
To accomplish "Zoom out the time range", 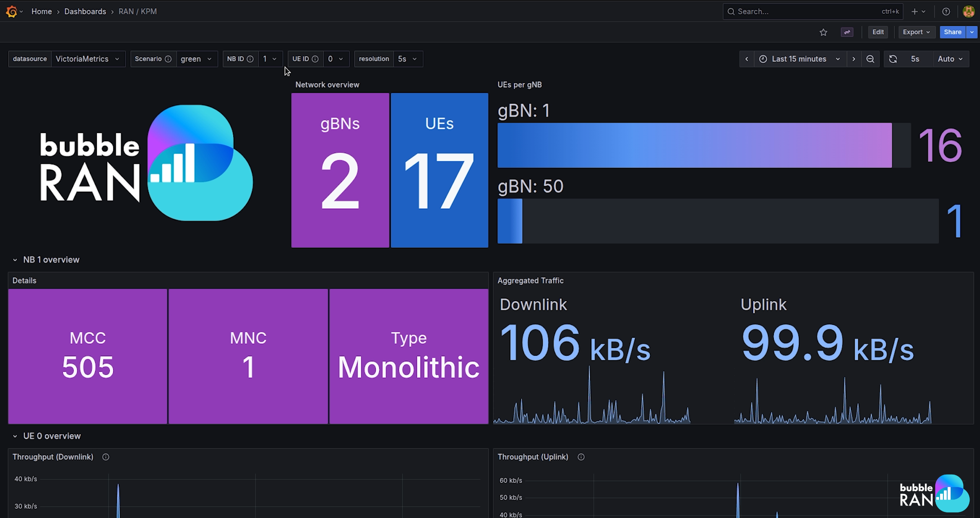I will tap(870, 59).
